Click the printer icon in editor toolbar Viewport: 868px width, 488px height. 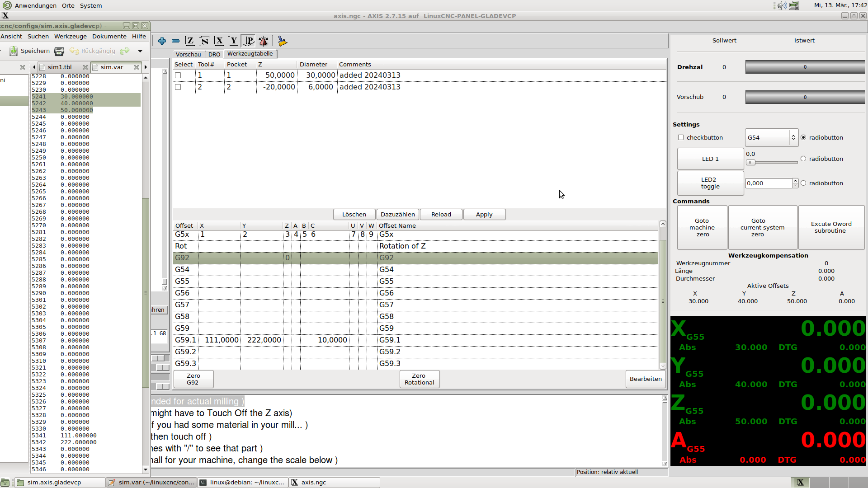(59, 51)
